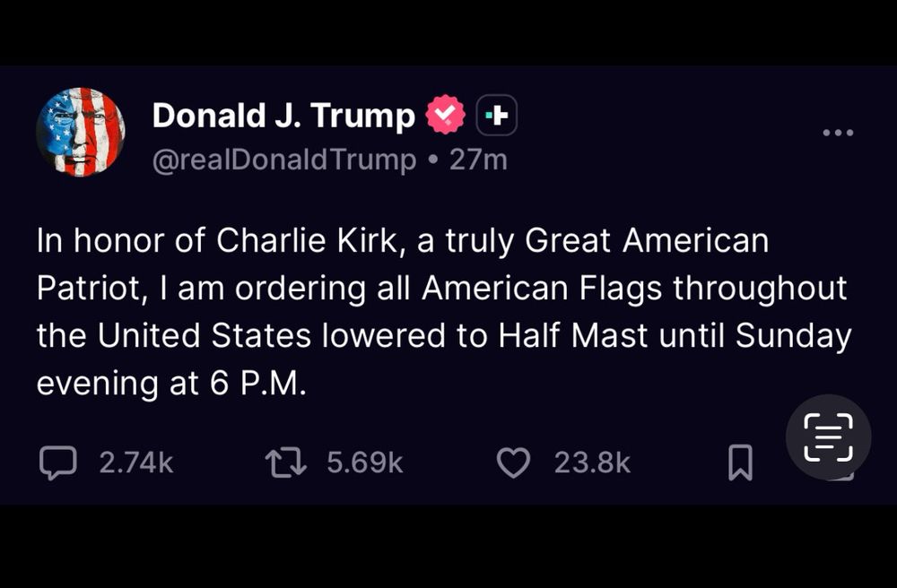
Task: Repost the tweet using the retweet arrows icon
Action: coord(285,463)
